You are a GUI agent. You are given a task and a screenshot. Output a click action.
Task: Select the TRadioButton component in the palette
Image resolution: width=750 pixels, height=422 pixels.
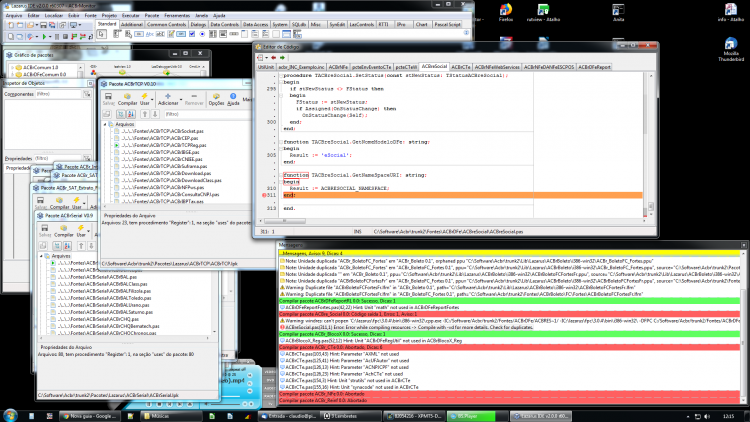[202, 34]
